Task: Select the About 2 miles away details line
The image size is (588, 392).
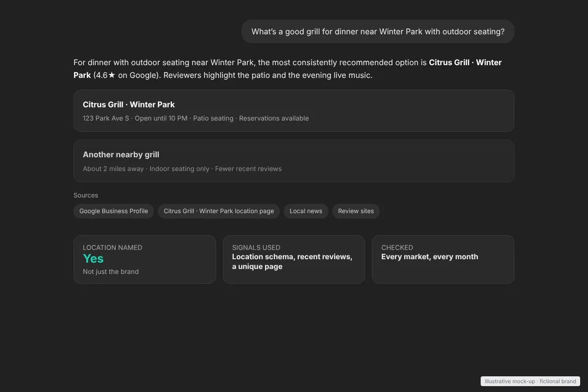Action: (182, 169)
